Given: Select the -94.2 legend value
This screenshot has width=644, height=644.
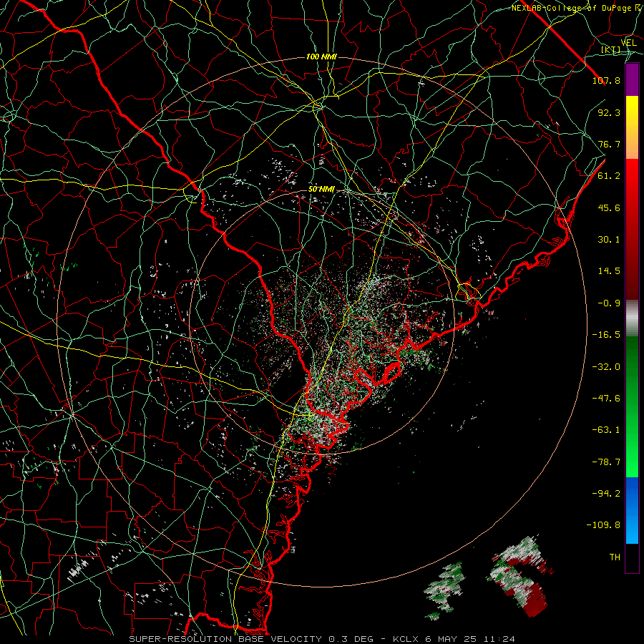Looking at the screenshot, I should point(606,494).
